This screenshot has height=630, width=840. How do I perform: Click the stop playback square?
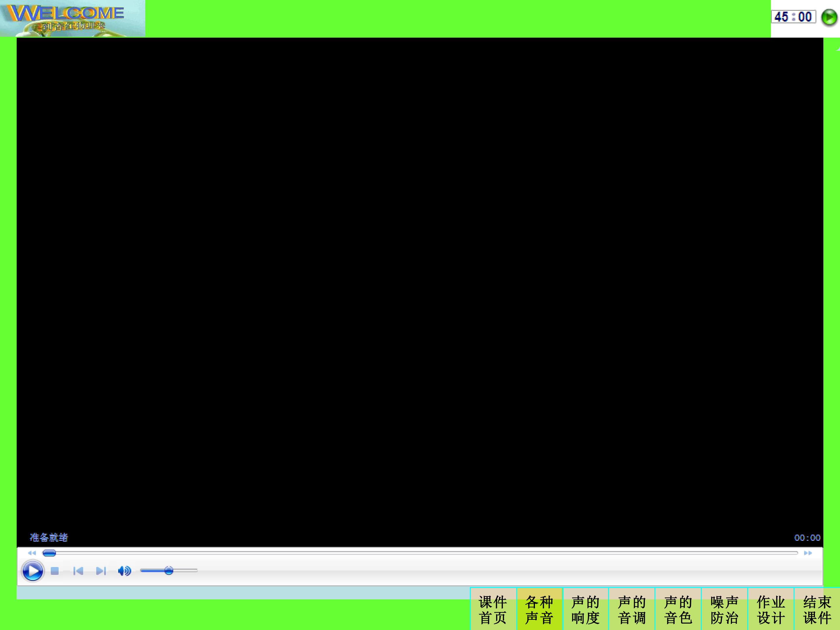(55, 571)
